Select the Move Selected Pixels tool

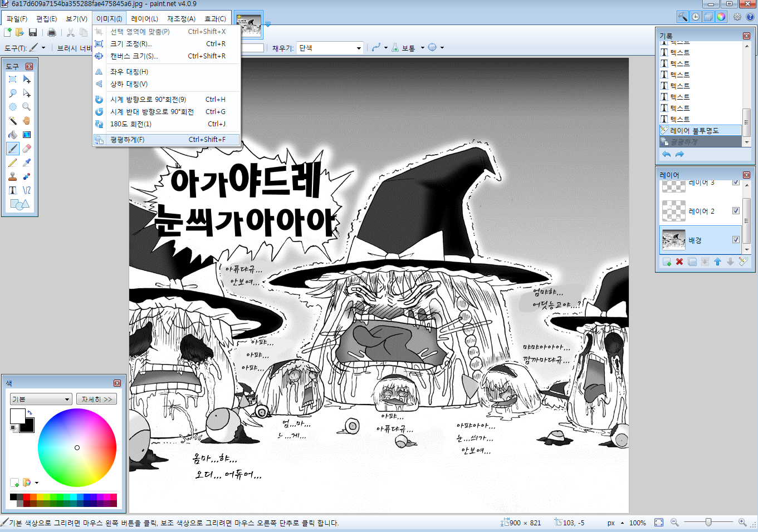(27, 80)
